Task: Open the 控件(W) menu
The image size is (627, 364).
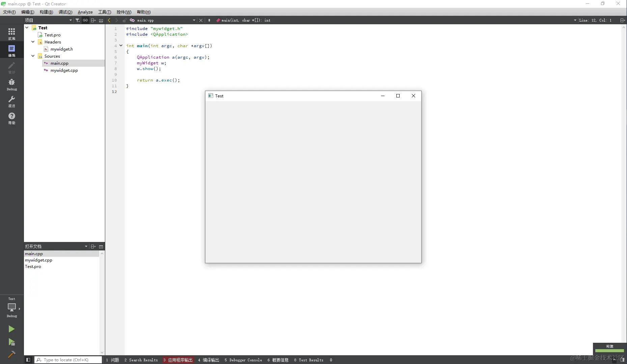Action: (124, 12)
